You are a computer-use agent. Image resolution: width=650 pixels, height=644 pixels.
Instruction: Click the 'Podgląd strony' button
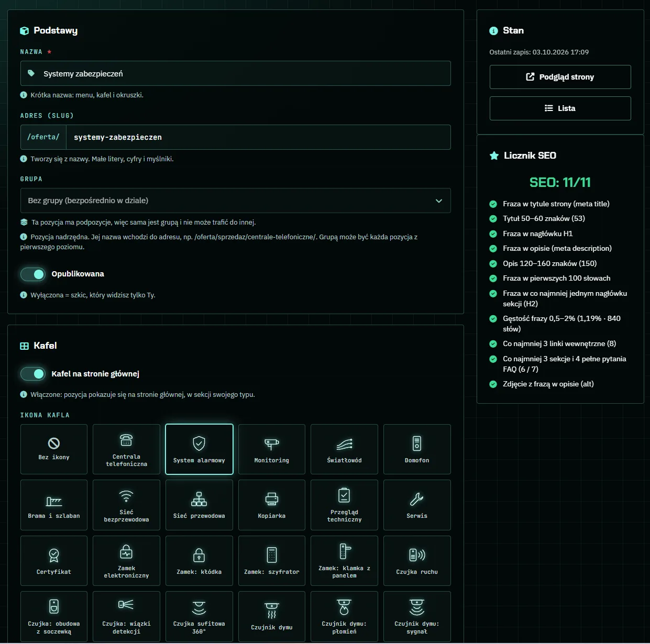[560, 77]
